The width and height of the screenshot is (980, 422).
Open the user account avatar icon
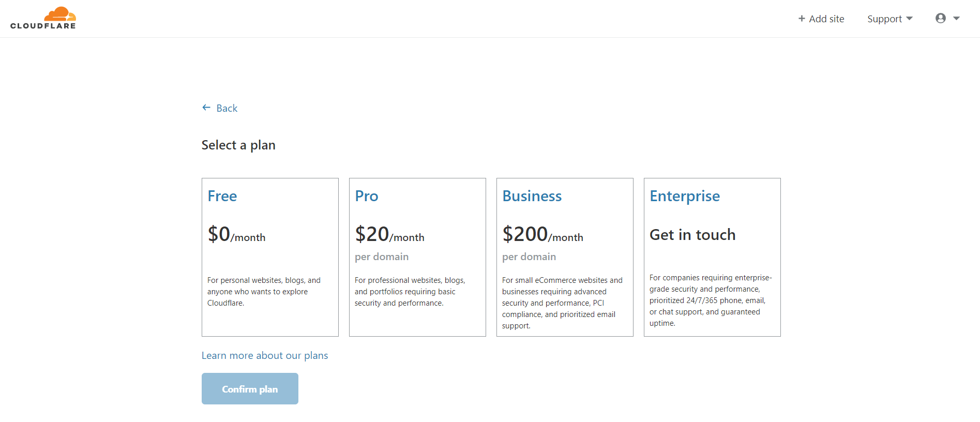point(941,18)
